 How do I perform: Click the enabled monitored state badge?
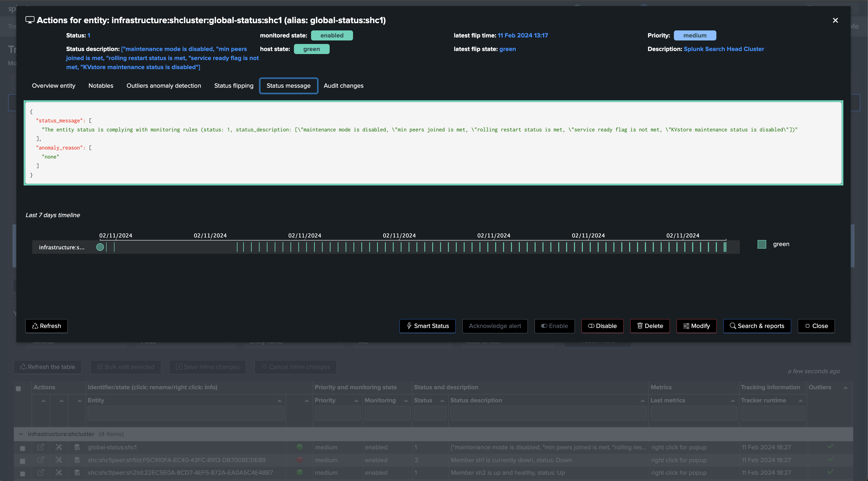click(x=332, y=35)
